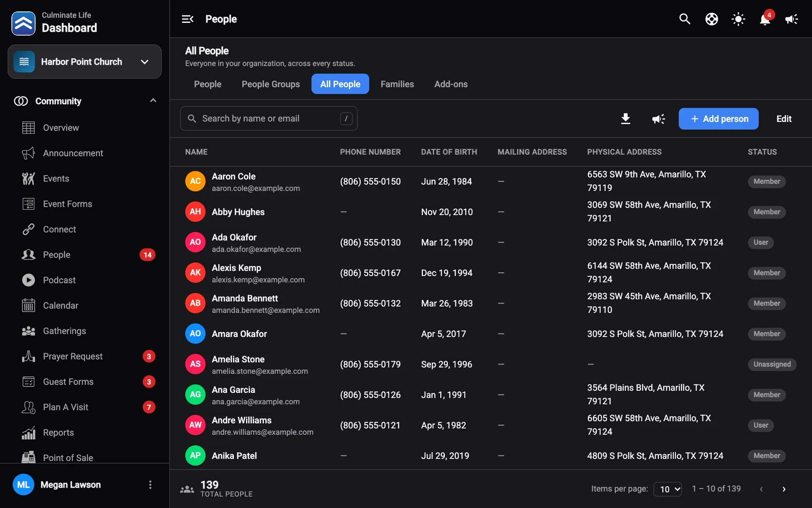Open Guest Forms in the sidebar
This screenshot has width=812, height=508.
(85, 382)
